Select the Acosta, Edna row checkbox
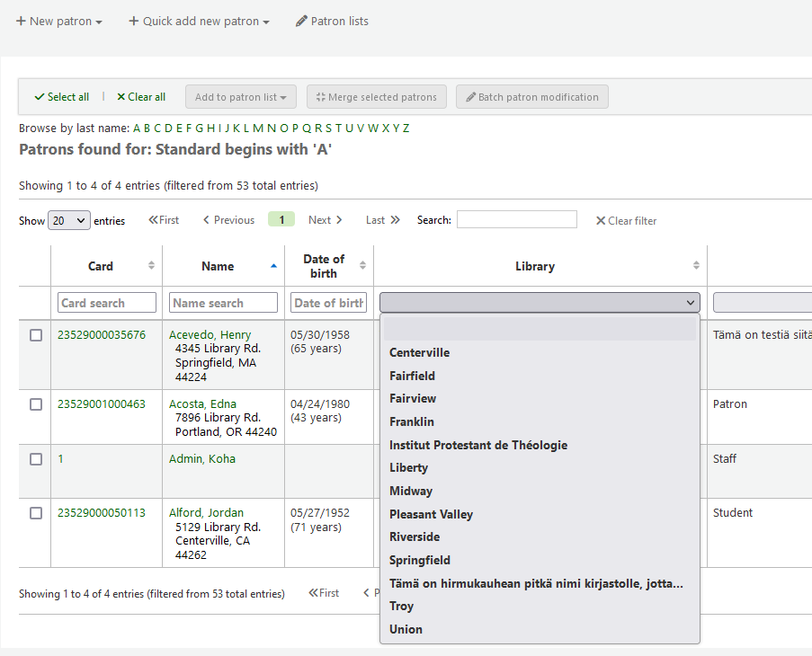 (x=36, y=404)
